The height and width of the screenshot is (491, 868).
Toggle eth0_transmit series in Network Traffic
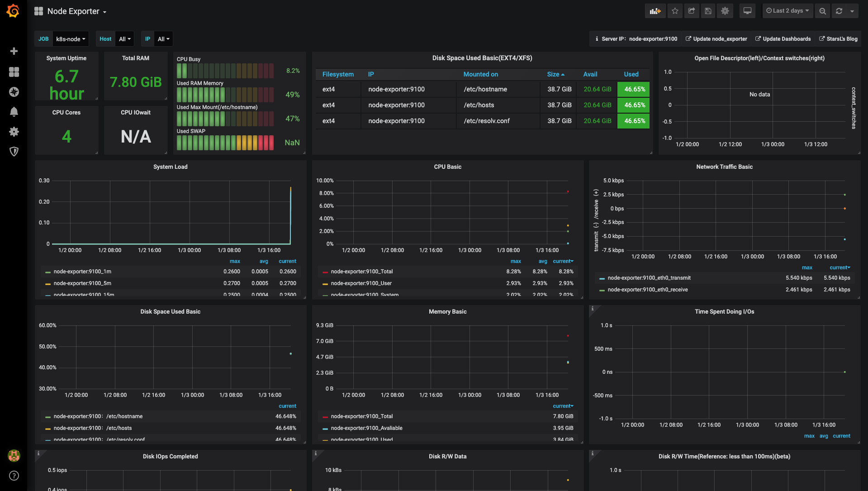[649, 278]
